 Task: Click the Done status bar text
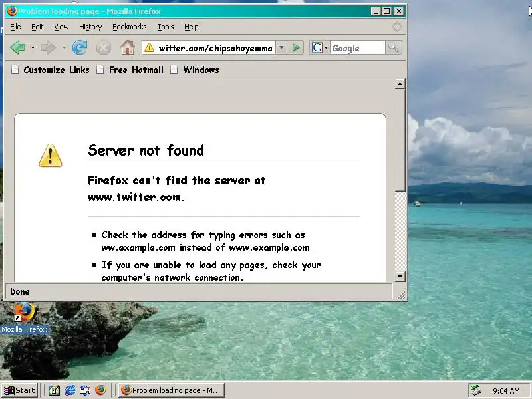pyautogui.click(x=20, y=291)
